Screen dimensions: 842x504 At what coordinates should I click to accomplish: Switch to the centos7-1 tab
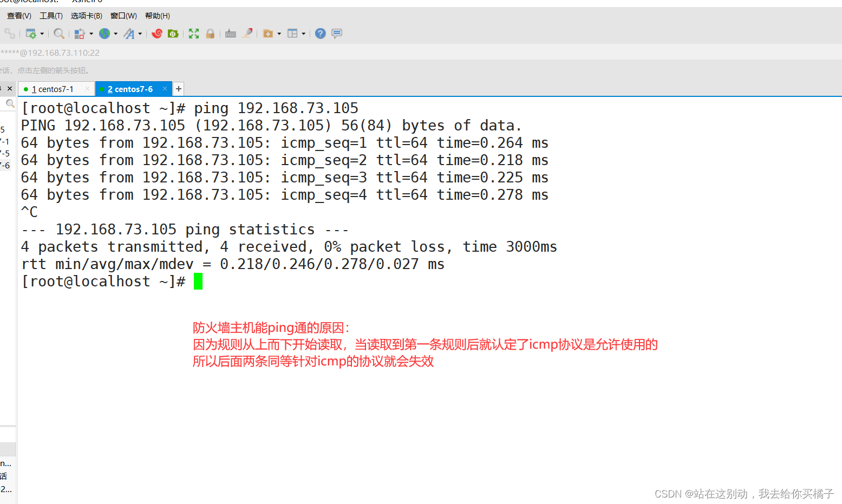pyautogui.click(x=54, y=88)
